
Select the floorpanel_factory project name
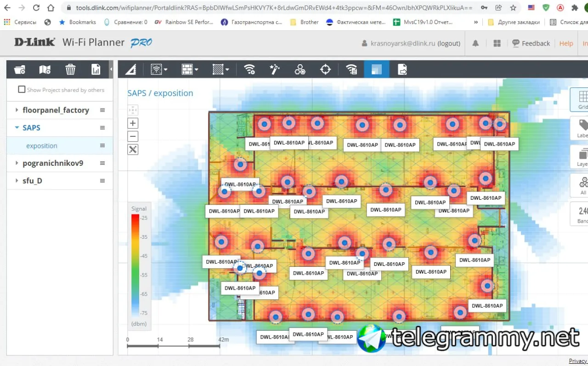tap(56, 110)
